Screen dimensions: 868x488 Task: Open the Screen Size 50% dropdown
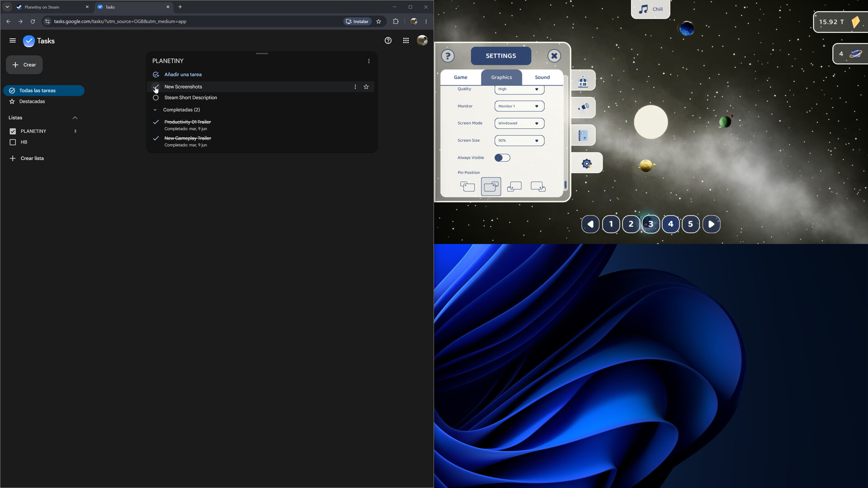pos(519,141)
